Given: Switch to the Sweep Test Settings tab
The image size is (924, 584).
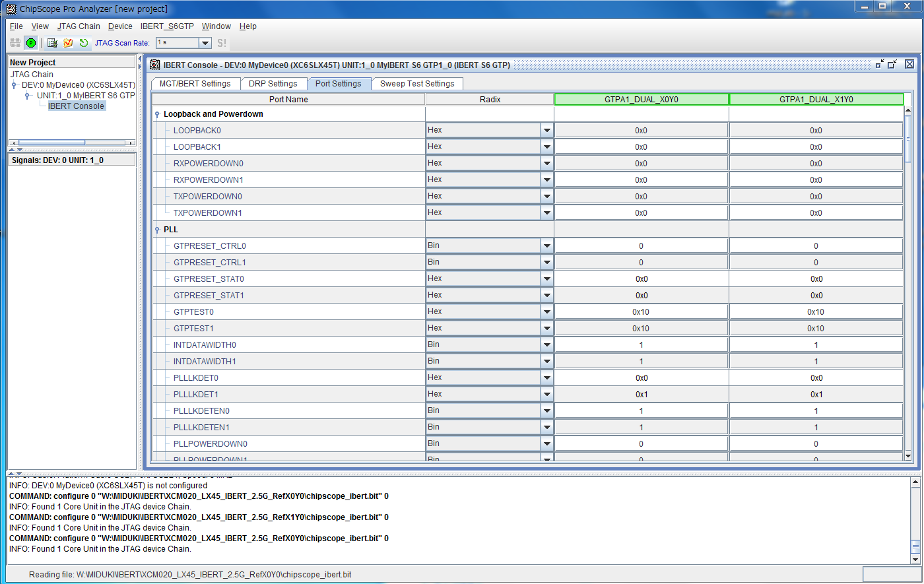Looking at the screenshot, I should tap(417, 84).
